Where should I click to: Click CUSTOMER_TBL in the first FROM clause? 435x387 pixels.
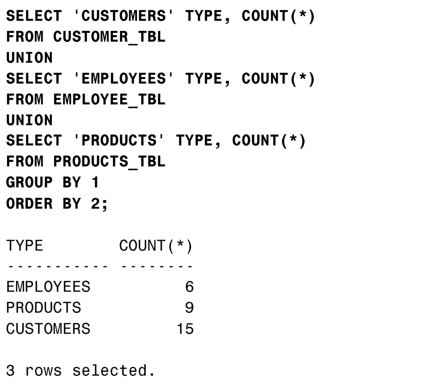[109, 37]
